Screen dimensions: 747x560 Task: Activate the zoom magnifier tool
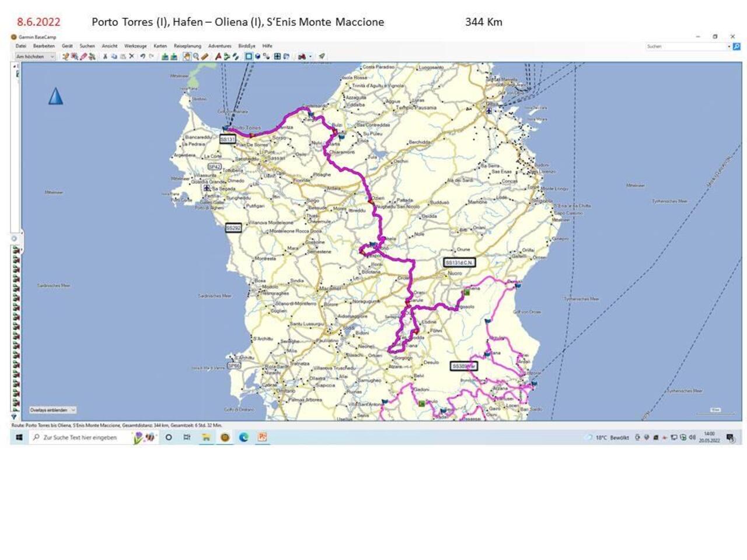196,57
